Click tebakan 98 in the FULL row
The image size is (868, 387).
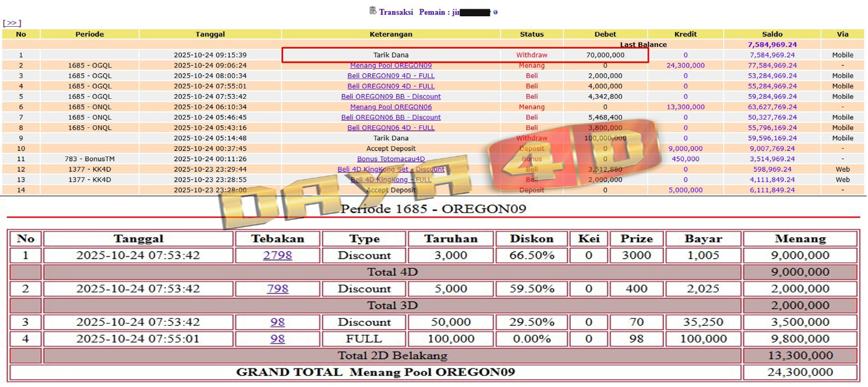(277, 339)
